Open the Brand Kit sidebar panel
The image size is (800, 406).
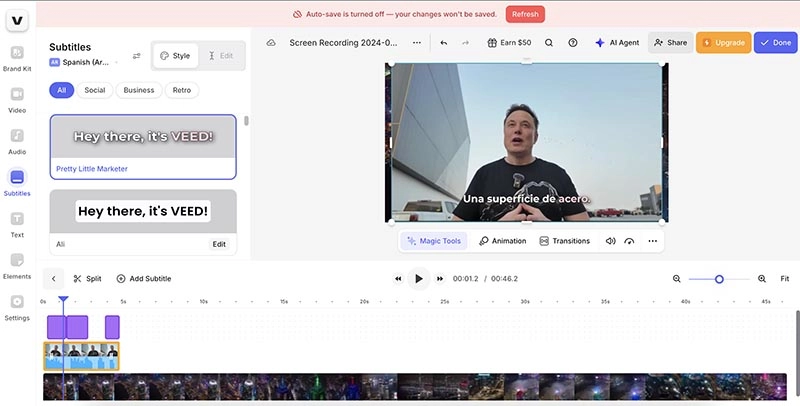(17, 57)
